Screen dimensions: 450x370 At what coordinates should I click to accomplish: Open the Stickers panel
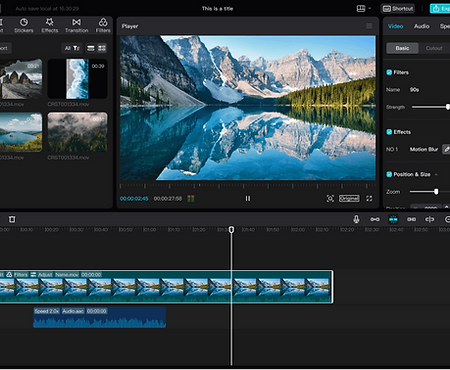pyautogui.click(x=24, y=26)
